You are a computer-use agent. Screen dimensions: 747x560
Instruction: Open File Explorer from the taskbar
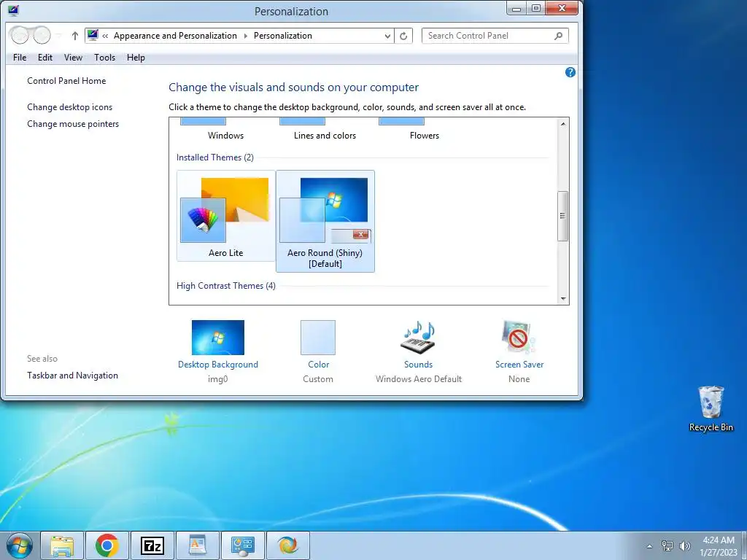click(62, 545)
